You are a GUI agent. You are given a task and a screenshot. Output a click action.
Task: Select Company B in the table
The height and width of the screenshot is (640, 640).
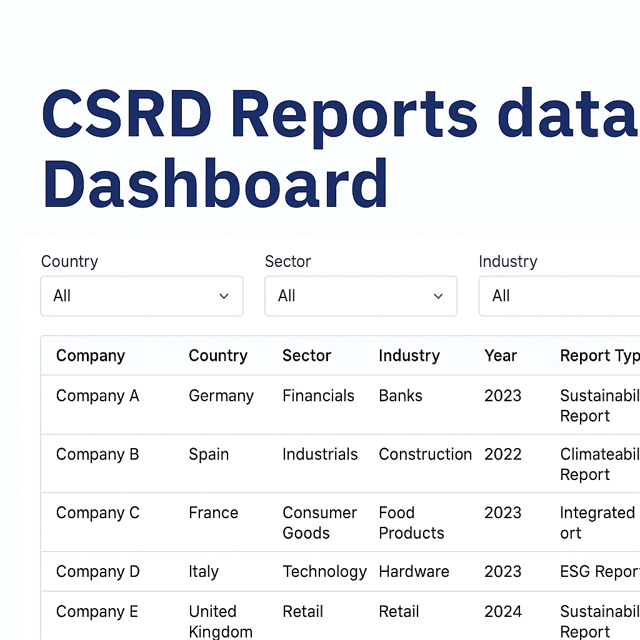pyautogui.click(x=97, y=454)
